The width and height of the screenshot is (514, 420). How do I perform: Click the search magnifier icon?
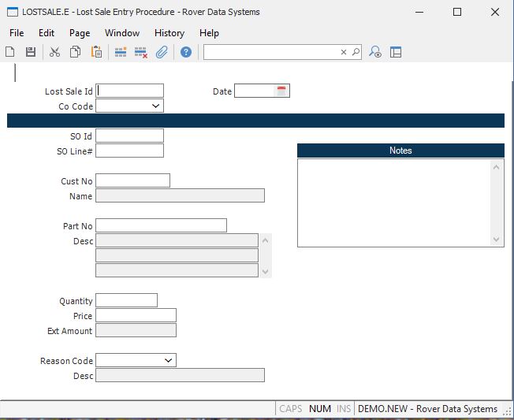[356, 52]
